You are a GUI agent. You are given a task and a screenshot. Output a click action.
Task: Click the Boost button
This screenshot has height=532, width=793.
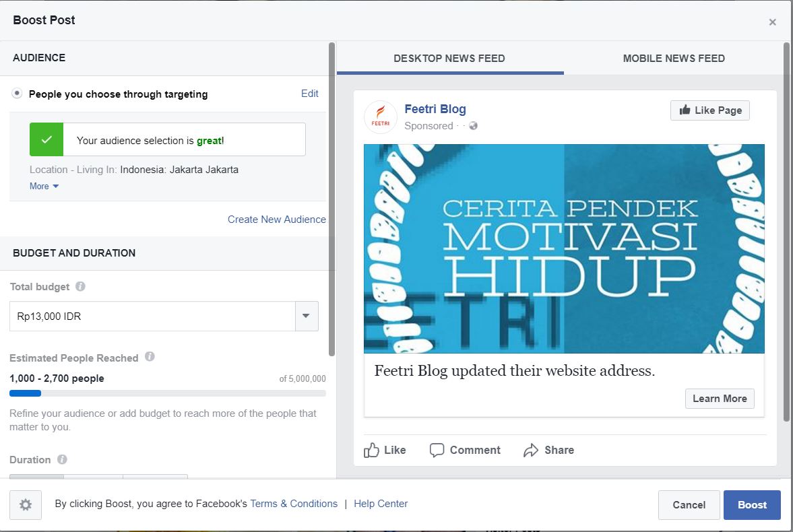click(x=752, y=504)
